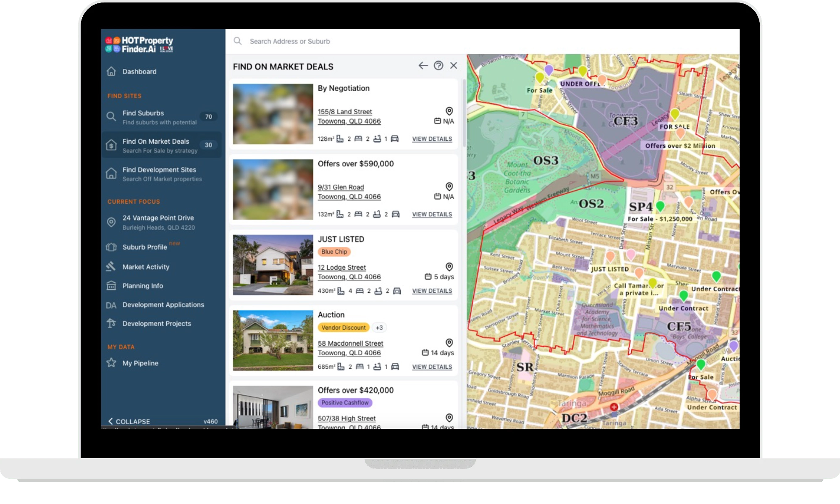Click map pin icon for 12 Lodge Street

pyautogui.click(x=449, y=267)
